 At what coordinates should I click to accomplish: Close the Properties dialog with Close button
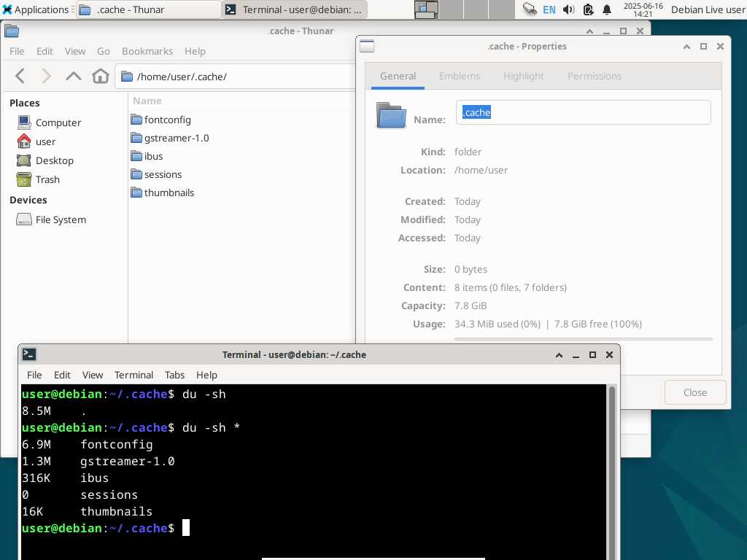[x=694, y=392]
